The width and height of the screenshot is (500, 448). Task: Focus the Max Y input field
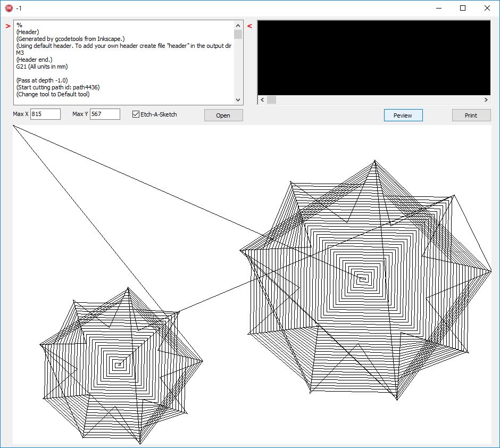105,114
